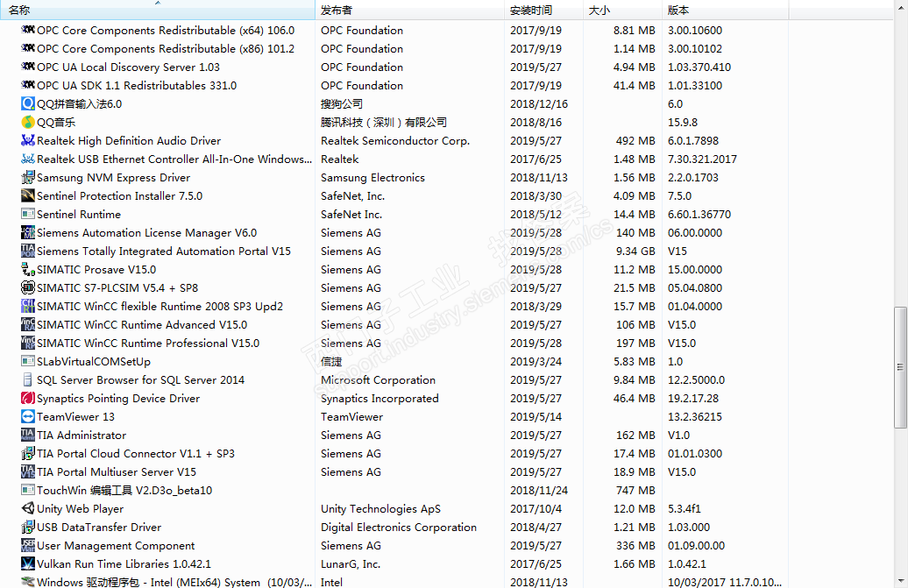Select SLabVirtualCOMSetUp entry
The image size is (908, 588).
94,362
